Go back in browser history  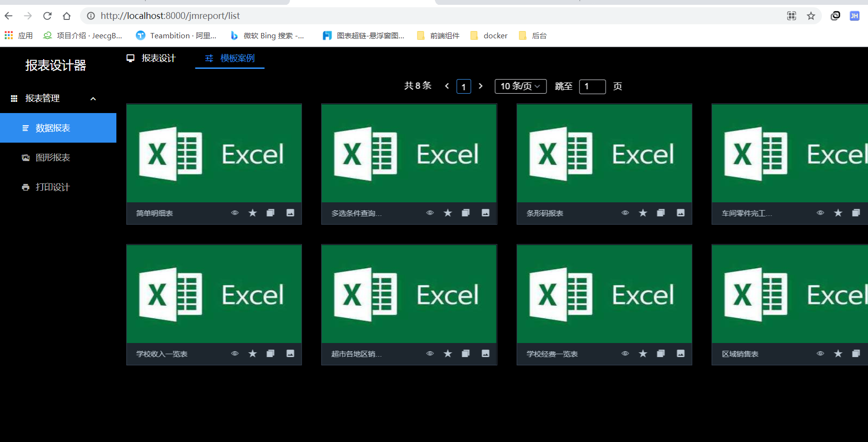pyautogui.click(x=9, y=16)
